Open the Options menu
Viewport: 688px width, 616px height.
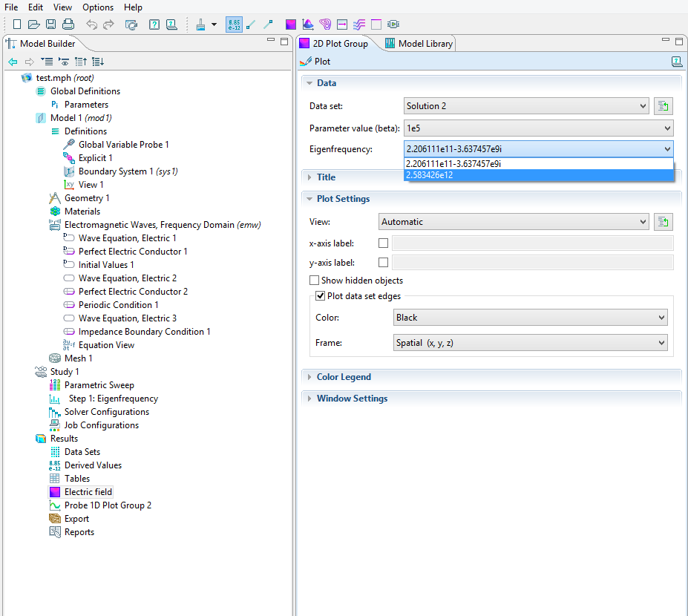[98, 7]
